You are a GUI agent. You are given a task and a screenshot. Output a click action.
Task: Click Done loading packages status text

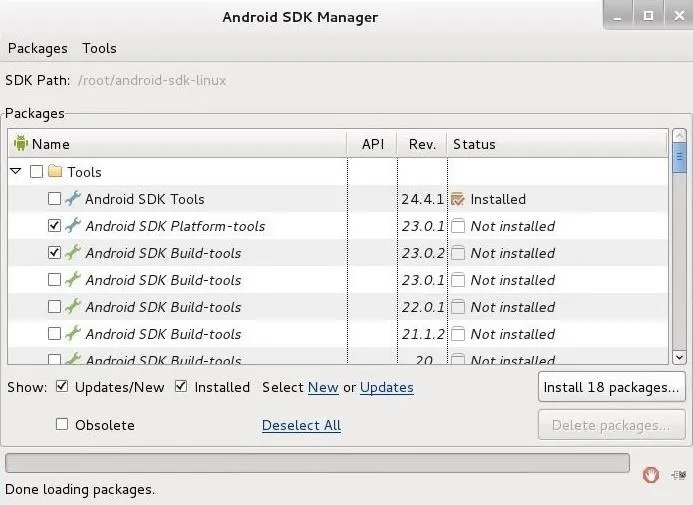80,489
